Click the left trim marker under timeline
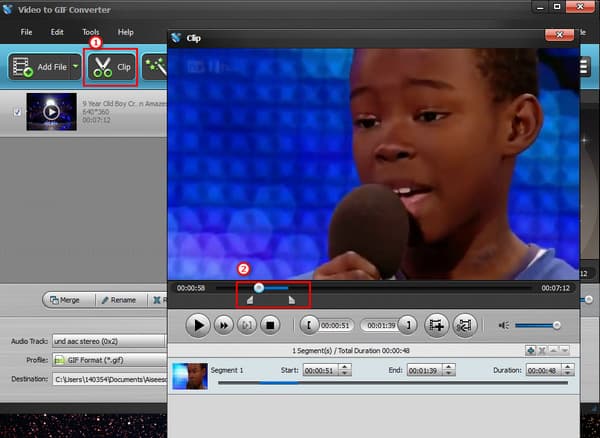Image resolution: width=600 pixels, height=438 pixels. tap(250, 300)
